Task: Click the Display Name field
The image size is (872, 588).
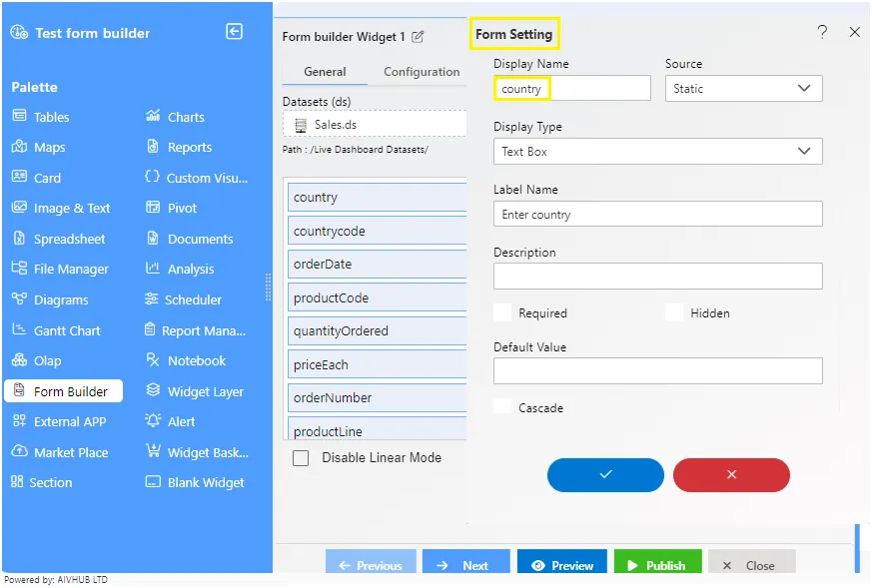Action: (571, 89)
